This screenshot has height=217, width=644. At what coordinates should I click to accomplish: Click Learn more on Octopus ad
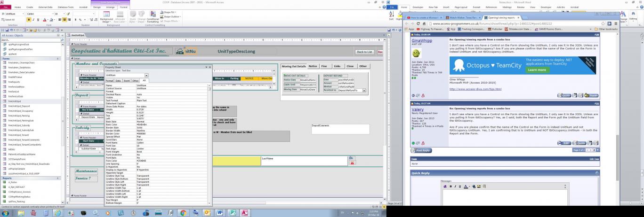point(537,70)
